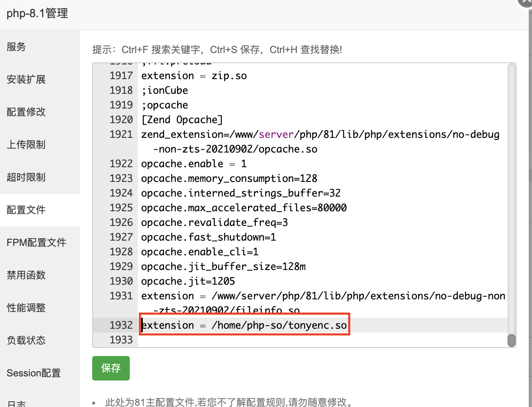Click the opcache.jit=1205 line
The image size is (532, 407).
(188, 281)
